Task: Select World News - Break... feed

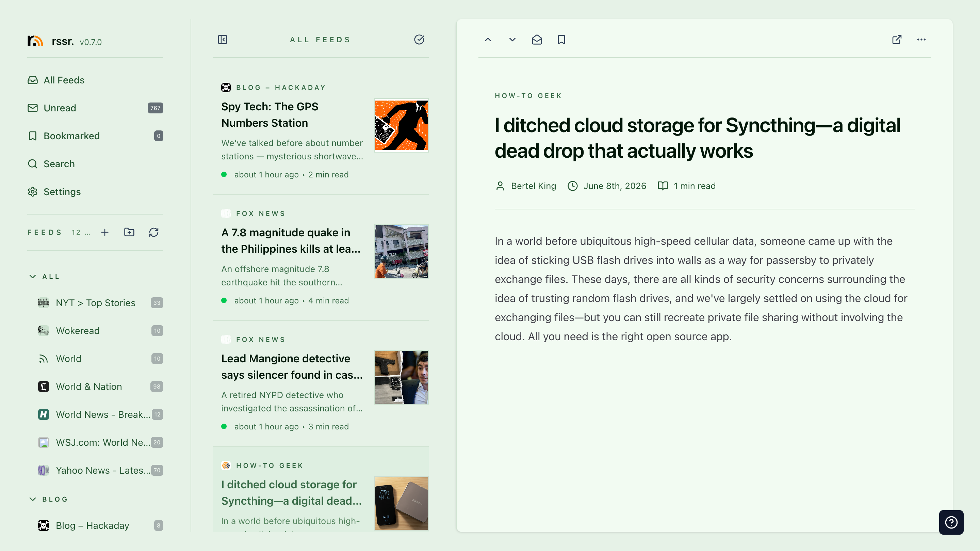Action: [100, 414]
